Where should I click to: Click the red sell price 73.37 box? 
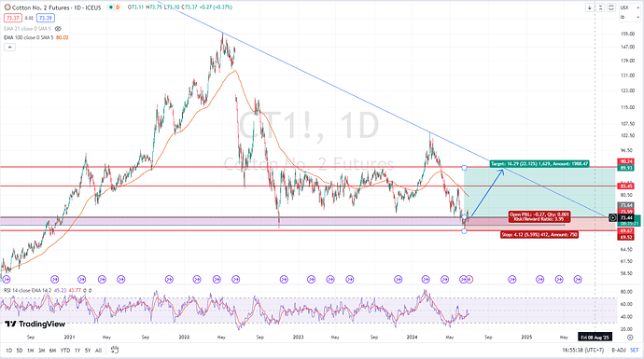pyautogui.click(x=13, y=18)
